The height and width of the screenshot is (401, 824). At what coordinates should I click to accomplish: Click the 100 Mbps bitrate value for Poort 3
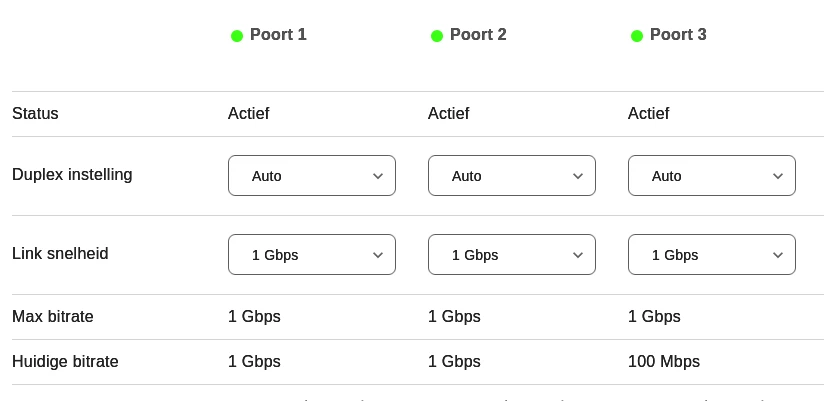tap(664, 362)
